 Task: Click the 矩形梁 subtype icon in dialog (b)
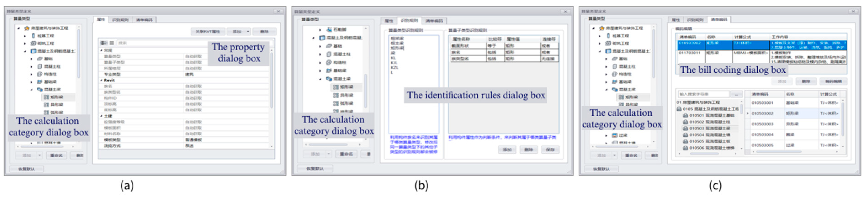tap(336, 87)
